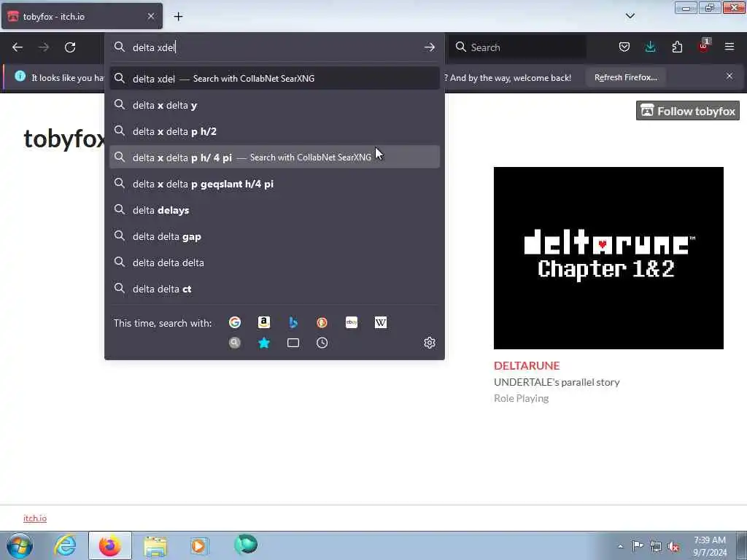Choose suggestion 'delta x delta p h/ 4 pi'
Viewport: 747px width, 560px height.
[274, 157]
